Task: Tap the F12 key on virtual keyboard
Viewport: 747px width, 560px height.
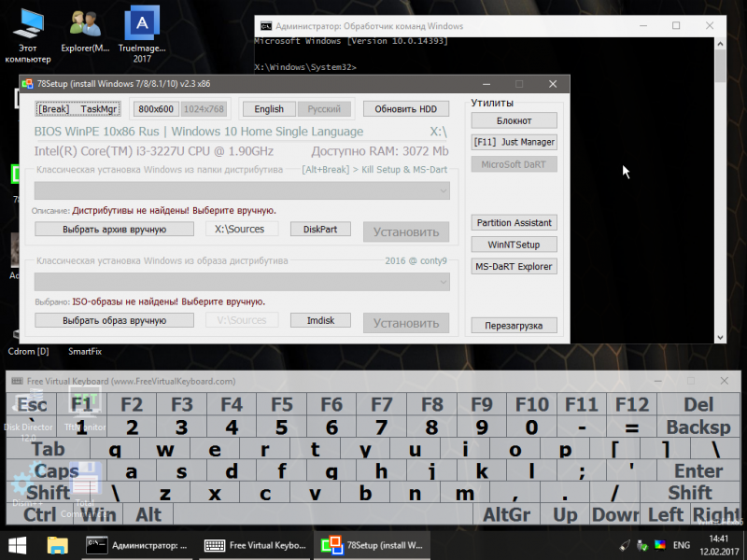Action: (x=632, y=405)
